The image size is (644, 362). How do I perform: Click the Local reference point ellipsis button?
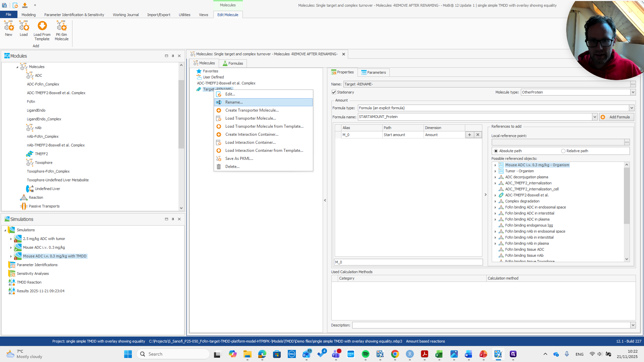(627, 142)
